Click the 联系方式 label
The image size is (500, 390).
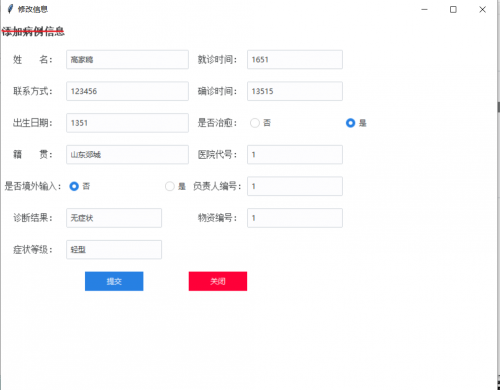[x=33, y=91]
